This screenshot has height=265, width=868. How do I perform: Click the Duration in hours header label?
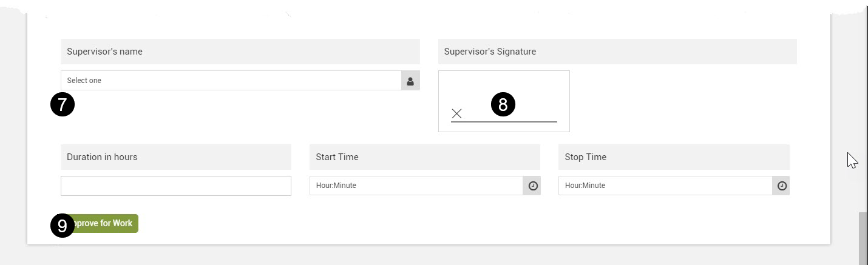[x=102, y=157]
